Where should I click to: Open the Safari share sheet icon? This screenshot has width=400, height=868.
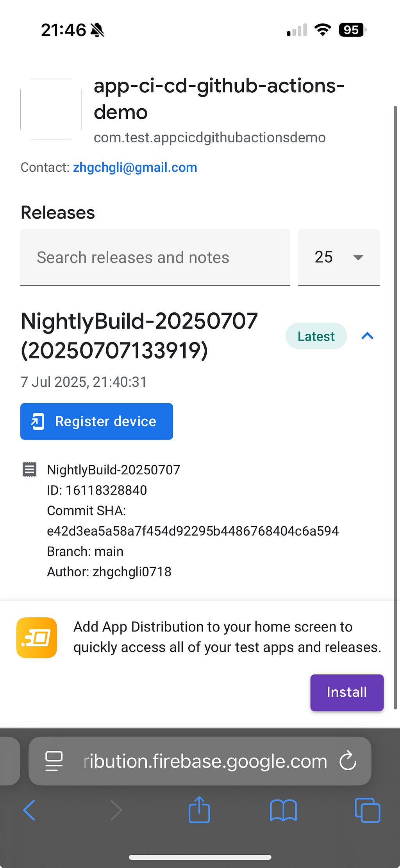199,809
